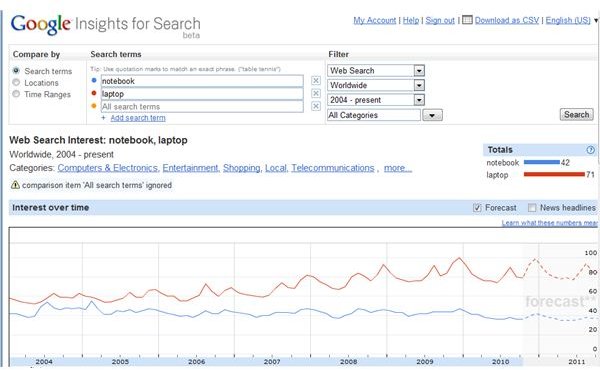Viewport: 600px width, 370px height.
Task: Remove the notebook search term with X icon
Action: (x=316, y=81)
